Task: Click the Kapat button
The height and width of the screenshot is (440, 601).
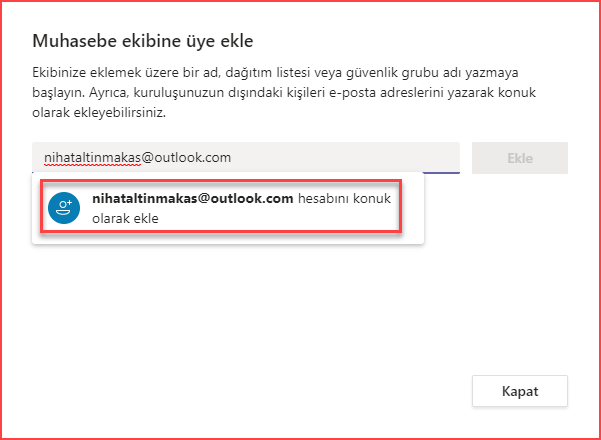Action: click(x=520, y=391)
